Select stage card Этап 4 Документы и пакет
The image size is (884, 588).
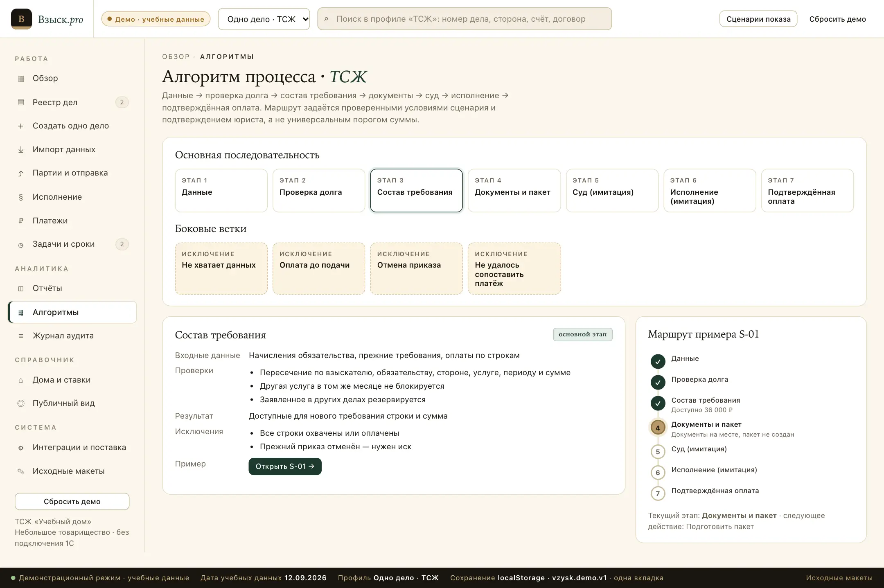(x=514, y=191)
